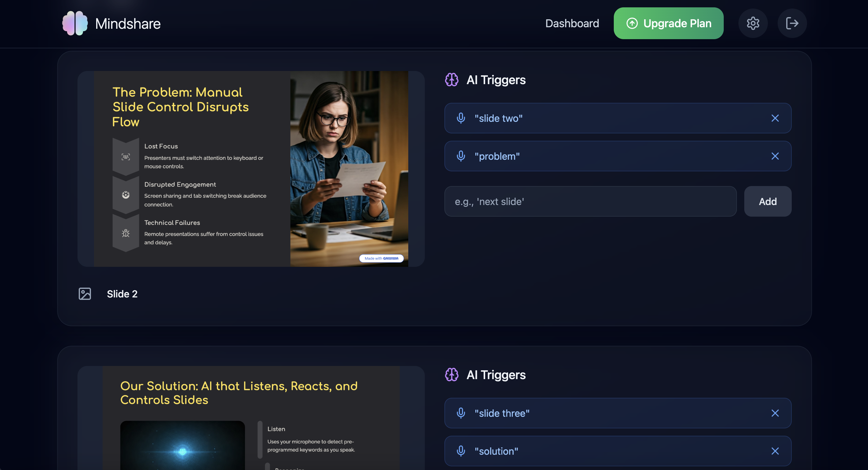The width and height of the screenshot is (868, 470).
Task: Click the logout arrow icon
Action: click(x=792, y=23)
